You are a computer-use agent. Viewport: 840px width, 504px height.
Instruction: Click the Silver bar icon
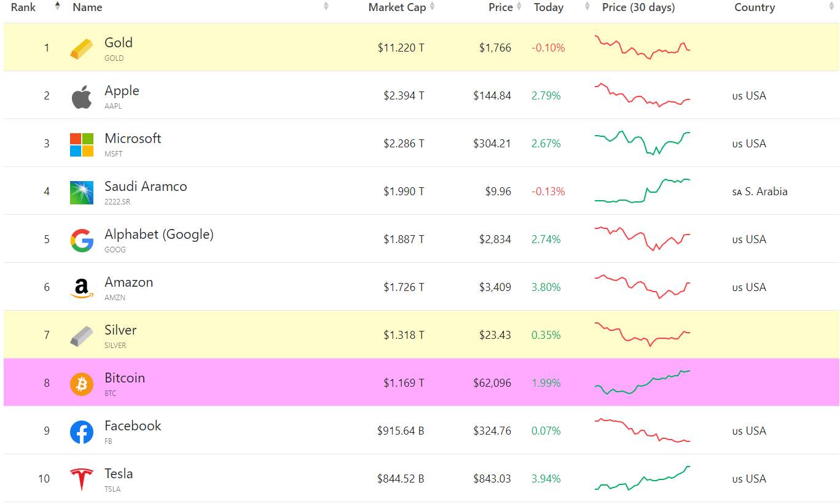tap(82, 336)
